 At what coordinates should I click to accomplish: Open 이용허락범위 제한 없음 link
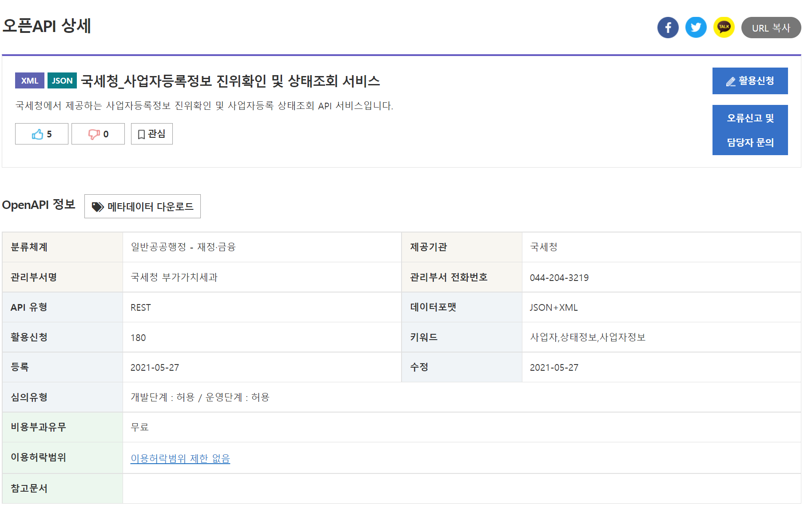[180, 458]
